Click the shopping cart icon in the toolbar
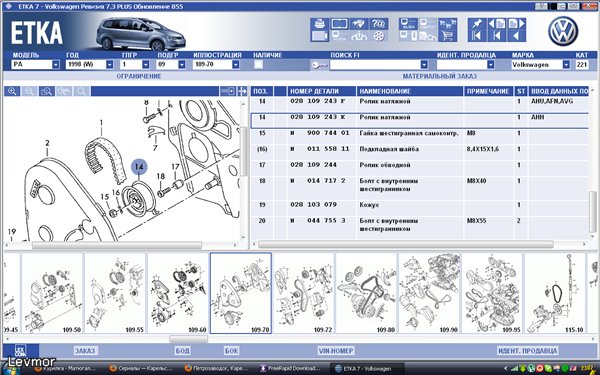Image resolution: width=600 pixels, height=375 pixels. click(447, 36)
